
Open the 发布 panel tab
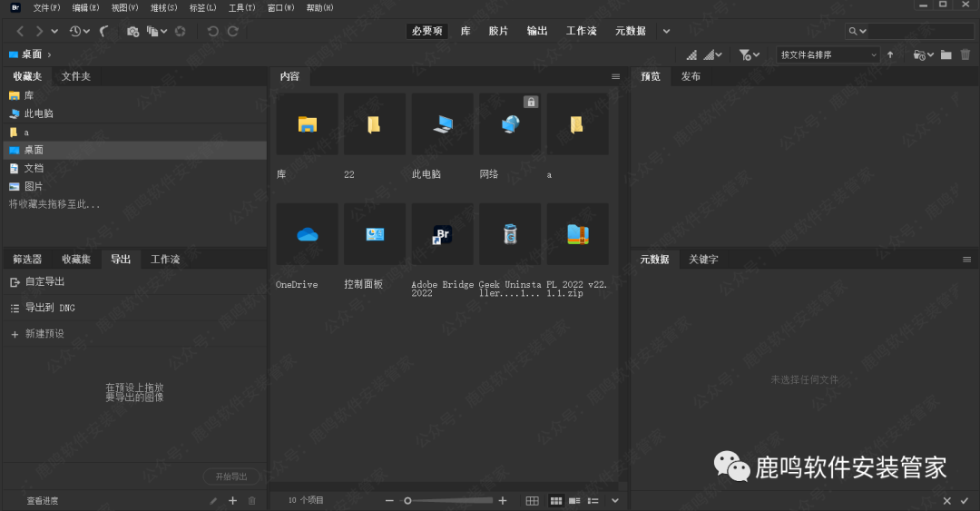click(x=691, y=76)
